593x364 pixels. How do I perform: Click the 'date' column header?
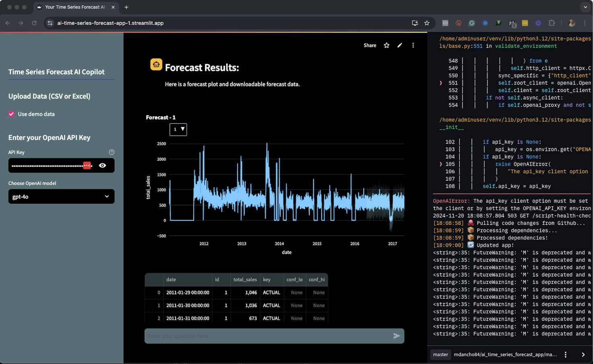coord(188,280)
